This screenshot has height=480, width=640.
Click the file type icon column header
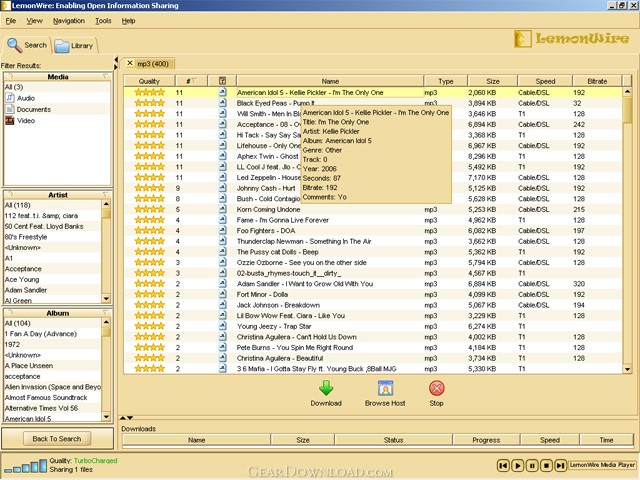pos(222,81)
